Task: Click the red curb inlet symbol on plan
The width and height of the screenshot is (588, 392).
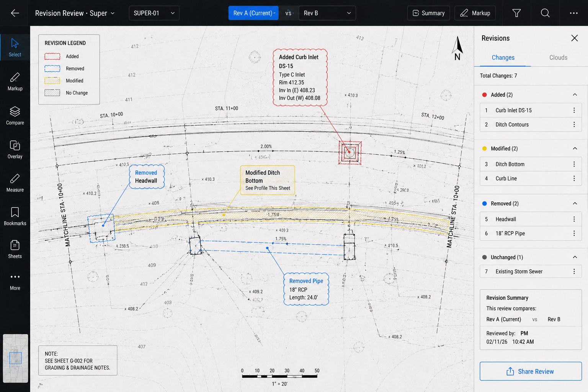Action: click(x=350, y=152)
